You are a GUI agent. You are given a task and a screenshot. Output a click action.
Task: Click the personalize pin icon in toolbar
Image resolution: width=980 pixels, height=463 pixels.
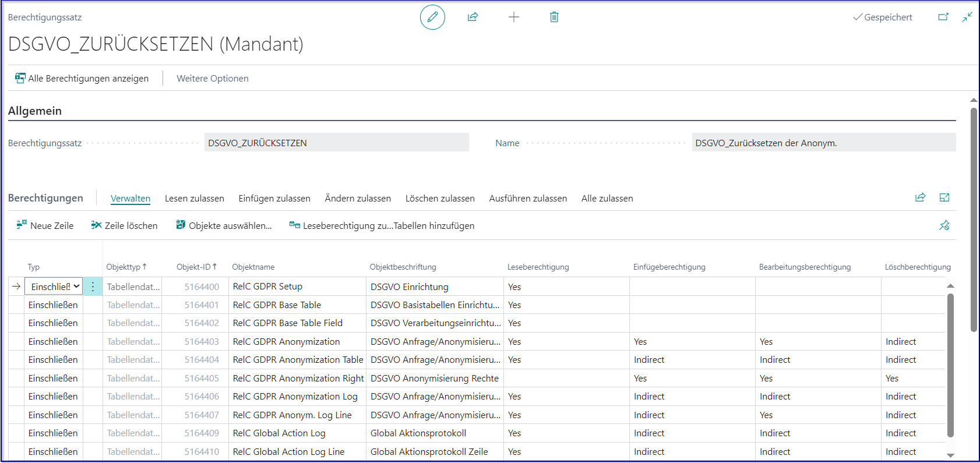point(944,225)
